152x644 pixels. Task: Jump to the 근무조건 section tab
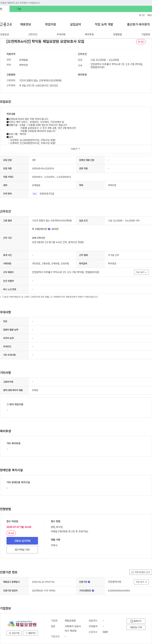pyautogui.click(x=33, y=34)
